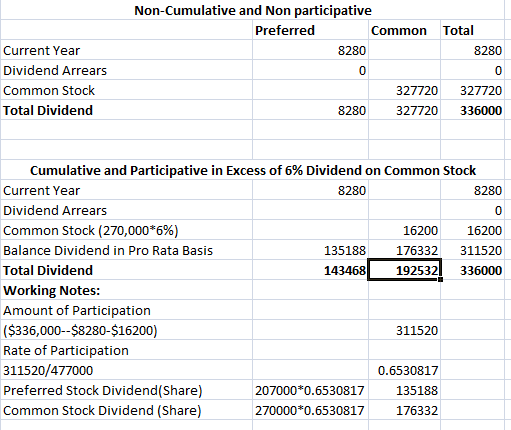Viewport: 511px width, 430px height.
Task: Click the 'Common Stock Dividend (Share)' label cell
Action: tap(127, 410)
